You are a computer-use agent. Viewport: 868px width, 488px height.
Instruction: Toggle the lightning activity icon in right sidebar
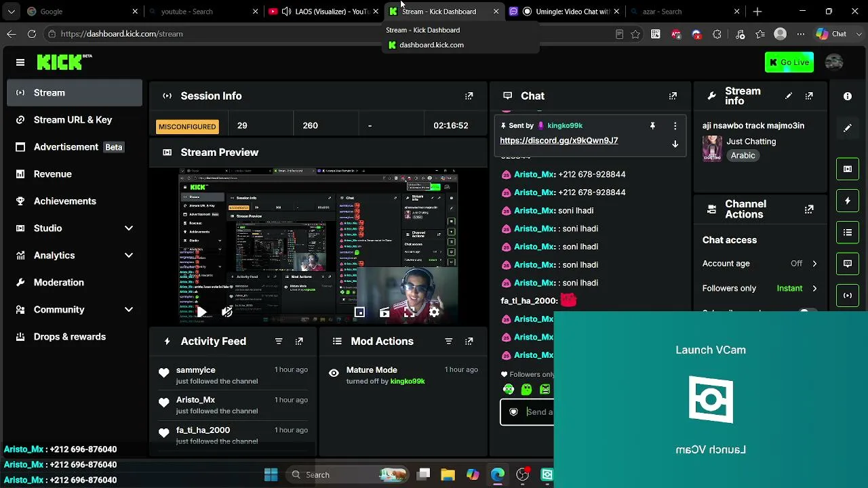(848, 201)
